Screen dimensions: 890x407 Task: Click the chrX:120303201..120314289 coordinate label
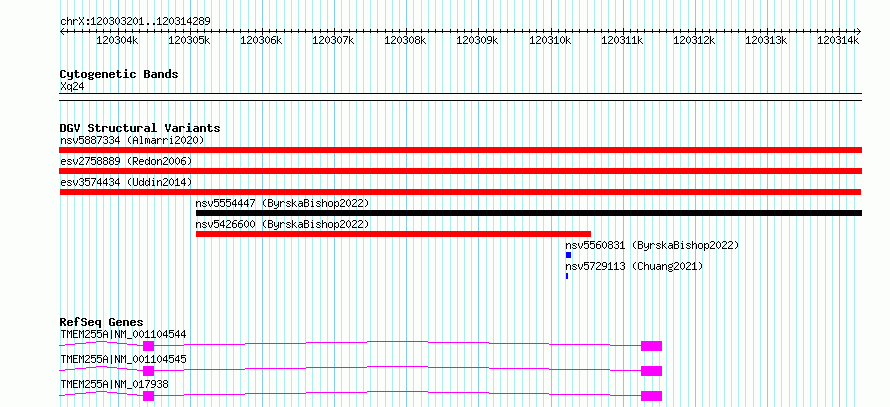135,22
